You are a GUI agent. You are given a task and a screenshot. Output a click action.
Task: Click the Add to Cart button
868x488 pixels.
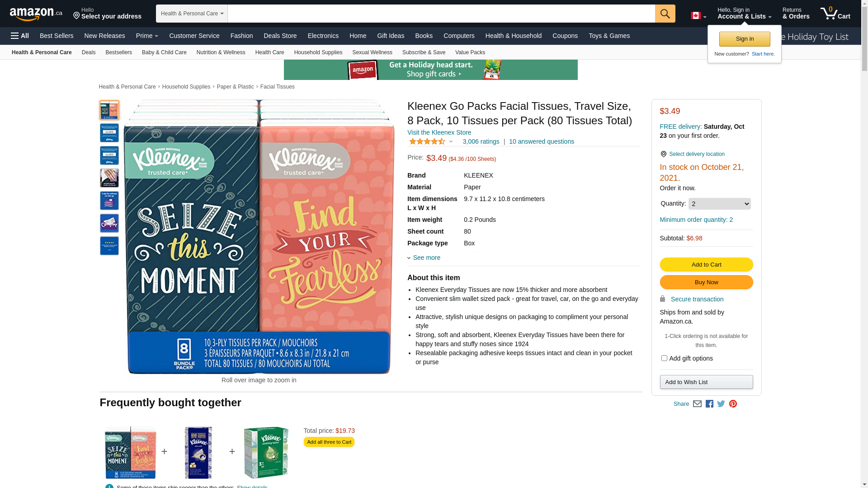706,264
